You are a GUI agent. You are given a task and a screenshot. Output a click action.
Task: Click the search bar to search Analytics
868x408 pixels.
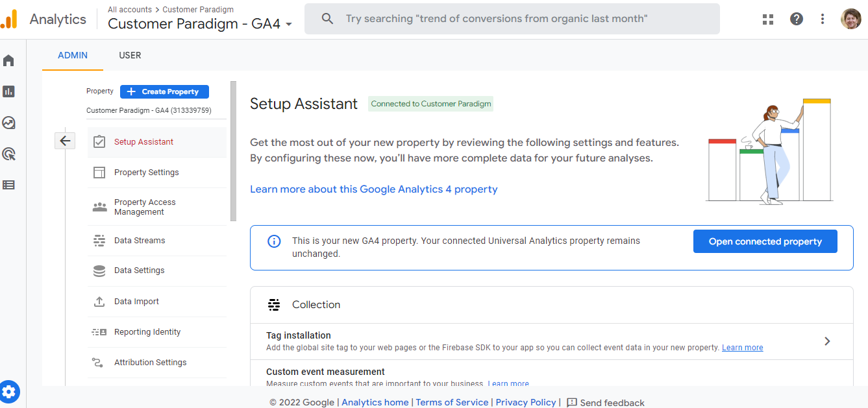click(x=512, y=19)
